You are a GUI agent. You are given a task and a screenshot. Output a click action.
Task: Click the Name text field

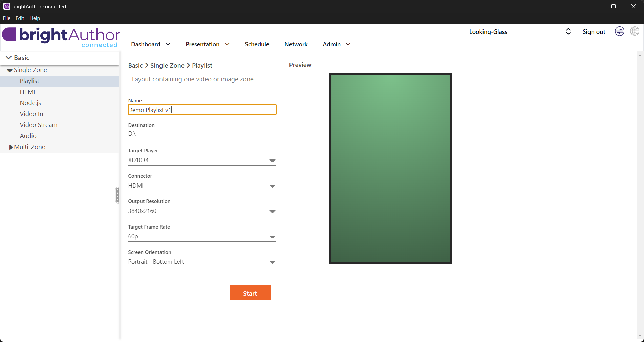point(202,110)
